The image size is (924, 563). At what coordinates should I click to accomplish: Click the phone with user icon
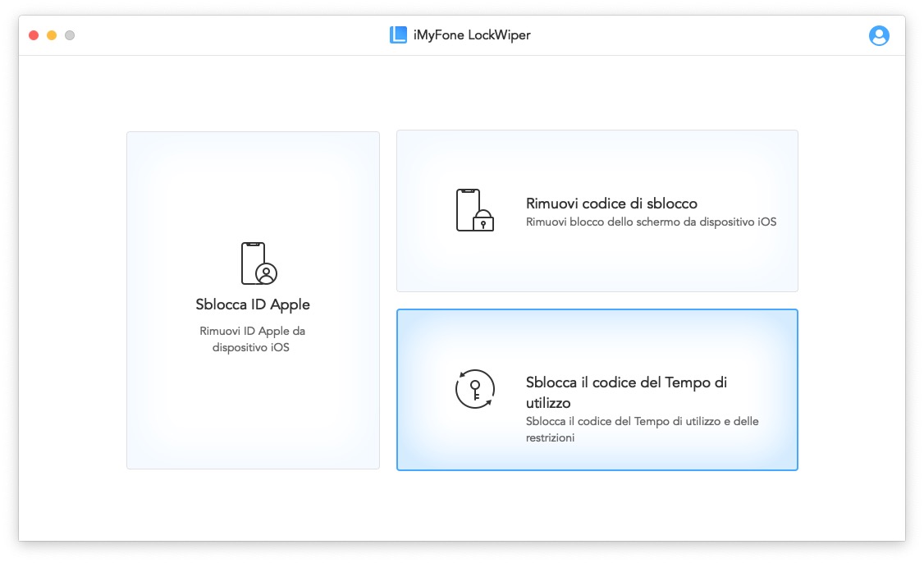pyautogui.click(x=258, y=263)
